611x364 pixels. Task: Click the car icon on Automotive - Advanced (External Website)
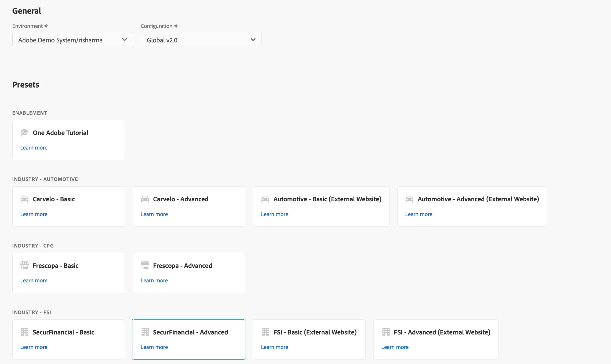pyautogui.click(x=409, y=199)
